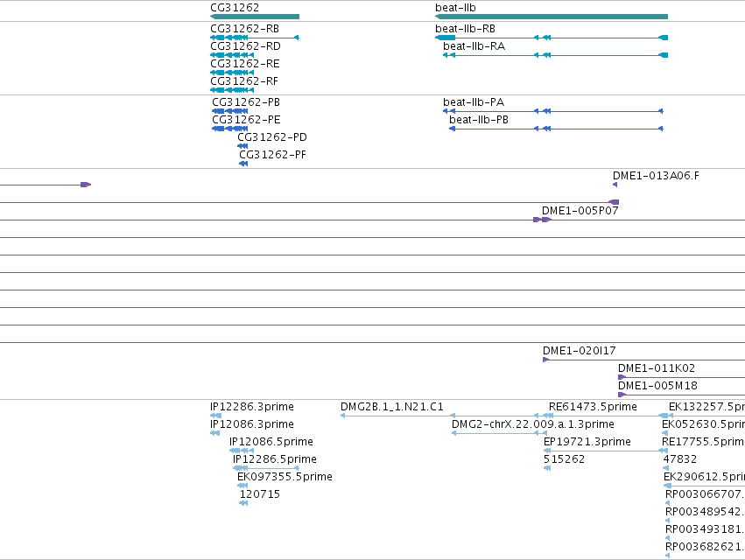The height and width of the screenshot is (560, 745).
Task: Click the CG31262-RE transcript label
Action: [x=245, y=64]
